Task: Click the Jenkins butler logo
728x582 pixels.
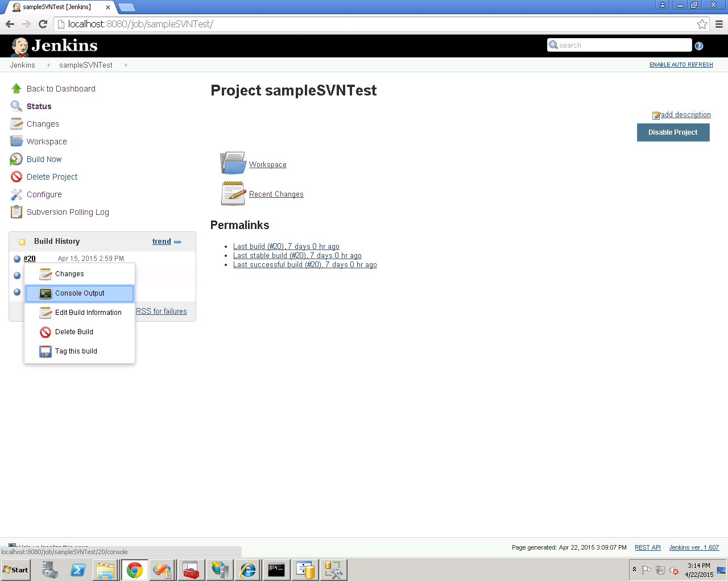Action: [x=20, y=47]
